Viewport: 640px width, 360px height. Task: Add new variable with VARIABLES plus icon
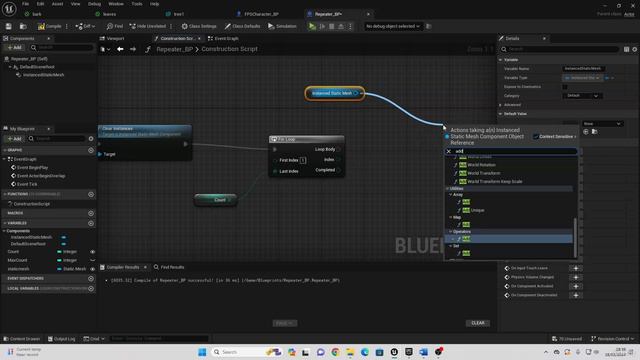[91, 223]
